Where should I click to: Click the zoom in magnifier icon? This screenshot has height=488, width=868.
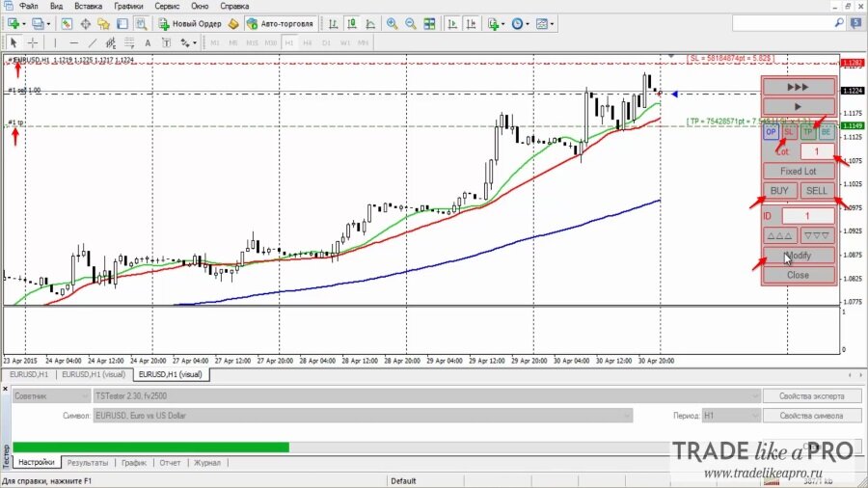(x=392, y=24)
